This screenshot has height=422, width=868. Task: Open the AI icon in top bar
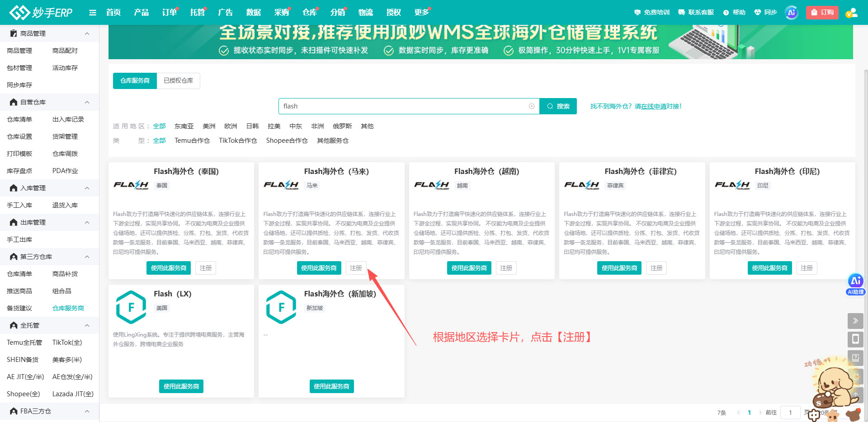[x=791, y=13]
